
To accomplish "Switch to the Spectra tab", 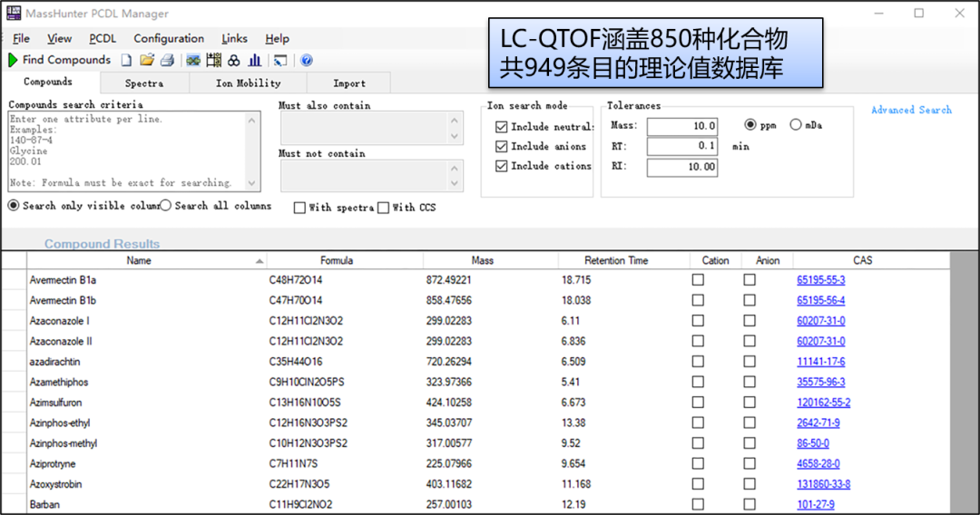I will [144, 83].
